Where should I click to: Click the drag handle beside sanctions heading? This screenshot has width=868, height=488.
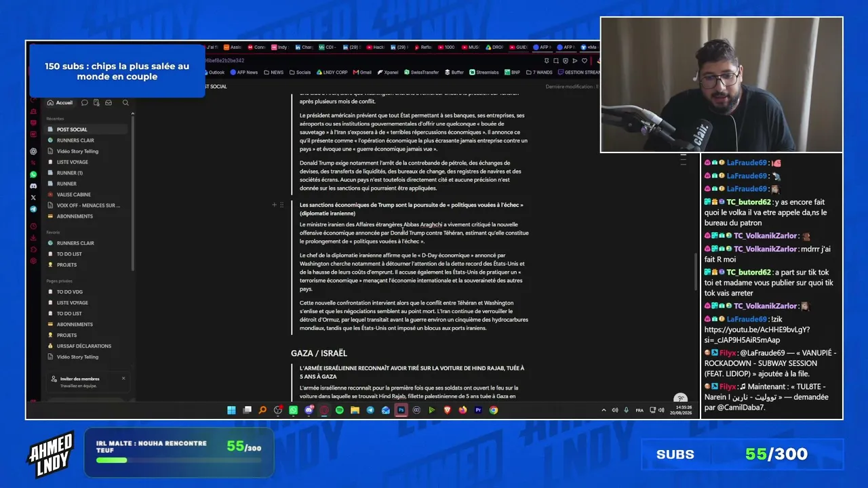point(282,205)
